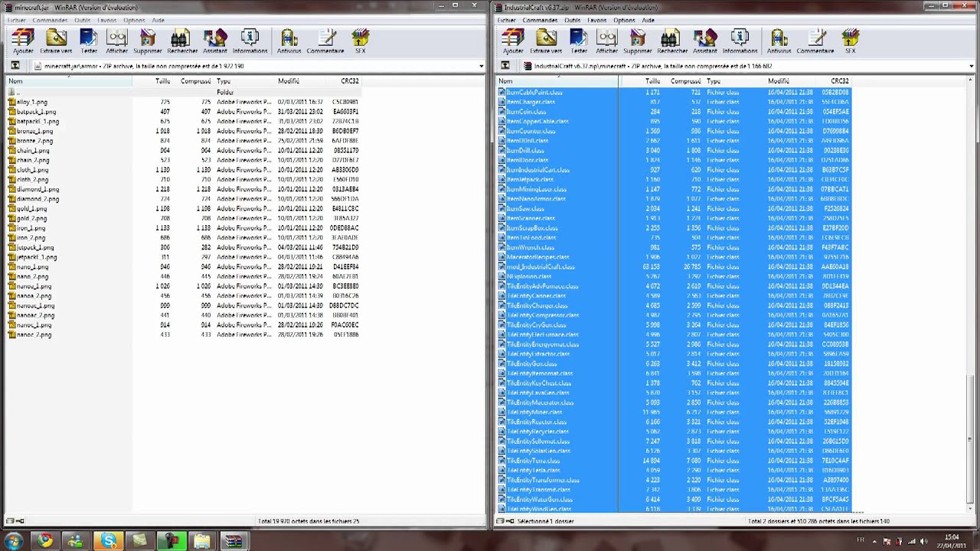Select diamond_1.png file
This screenshot has height=551, width=980.
37,189
